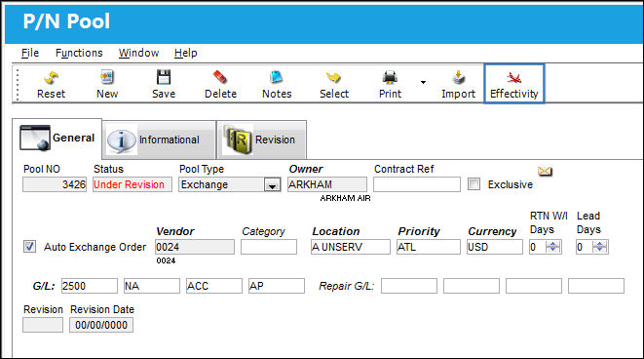Click the first Repair G/L field
This screenshot has width=644, height=359.
(x=409, y=286)
